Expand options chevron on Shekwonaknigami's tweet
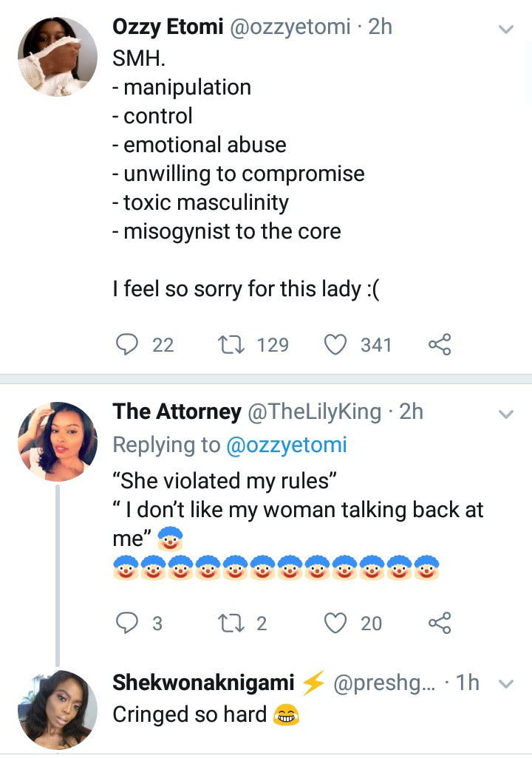 click(x=506, y=685)
